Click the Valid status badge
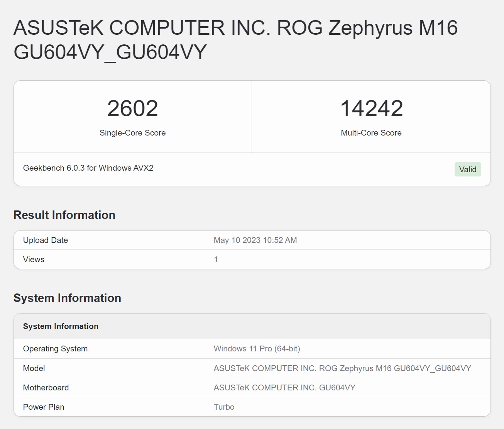Viewport: 504px width, 429px height. [x=467, y=170]
